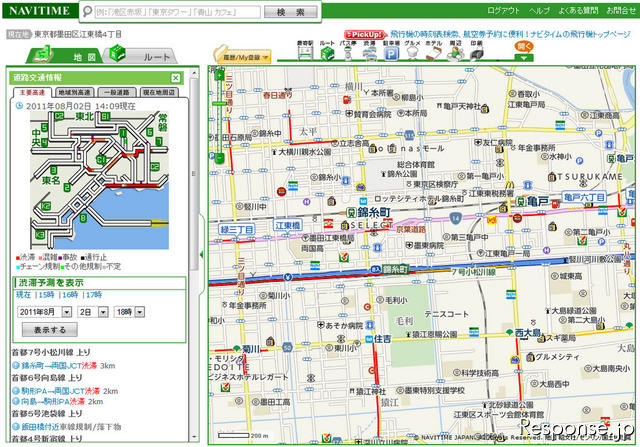Screen dimensions: 640x447
Task: Select the 現在地周辺 tab
Action: [x=159, y=92]
